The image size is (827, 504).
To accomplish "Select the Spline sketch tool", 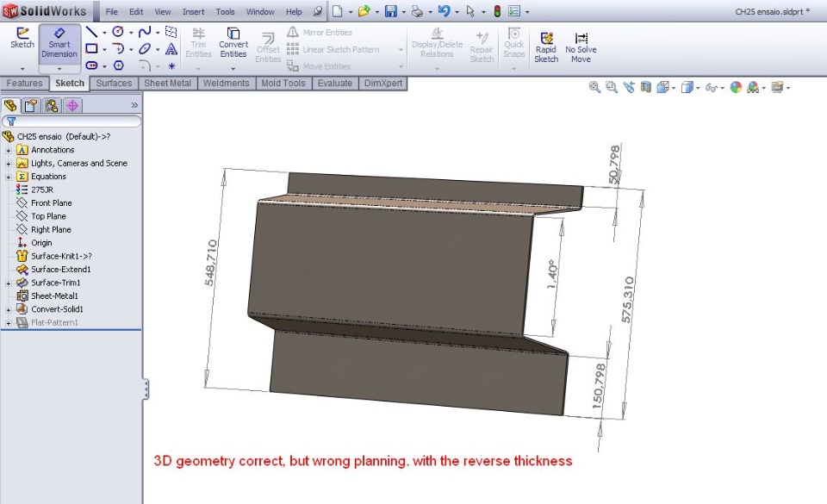I will 145,32.
